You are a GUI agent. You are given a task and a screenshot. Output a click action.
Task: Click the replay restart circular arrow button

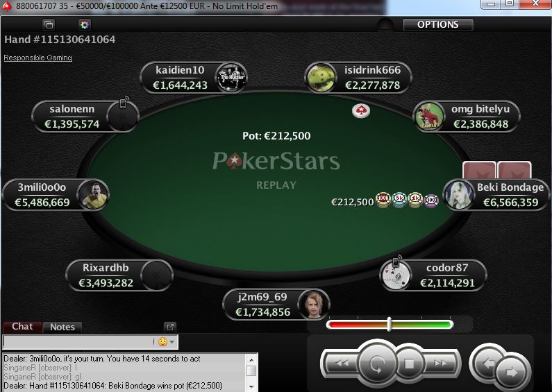(x=377, y=364)
